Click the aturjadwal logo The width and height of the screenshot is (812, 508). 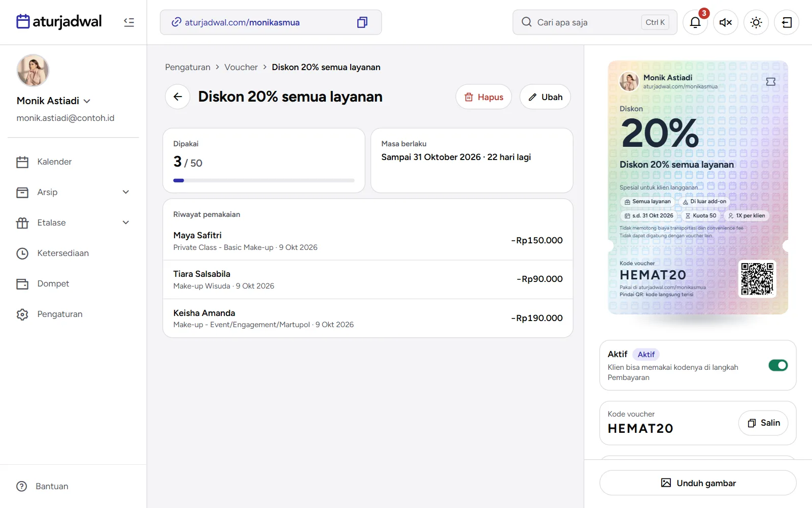tap(59, 21)
